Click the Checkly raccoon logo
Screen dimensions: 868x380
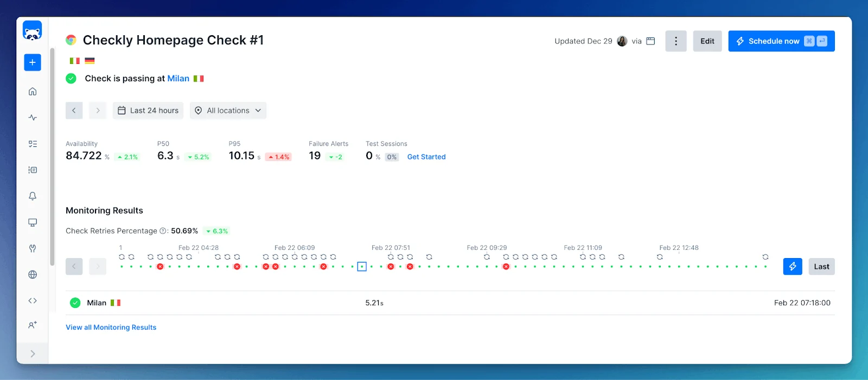coord(33,31)
